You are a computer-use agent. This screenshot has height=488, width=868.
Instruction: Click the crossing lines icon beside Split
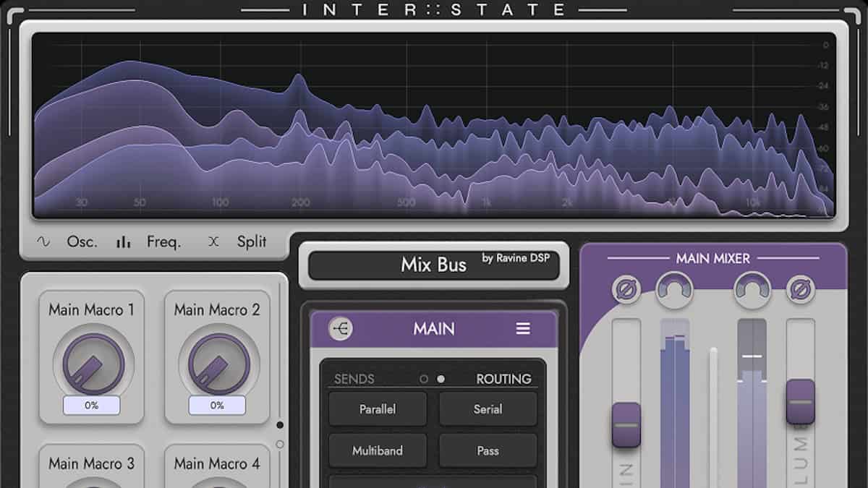tap(213, 242)
